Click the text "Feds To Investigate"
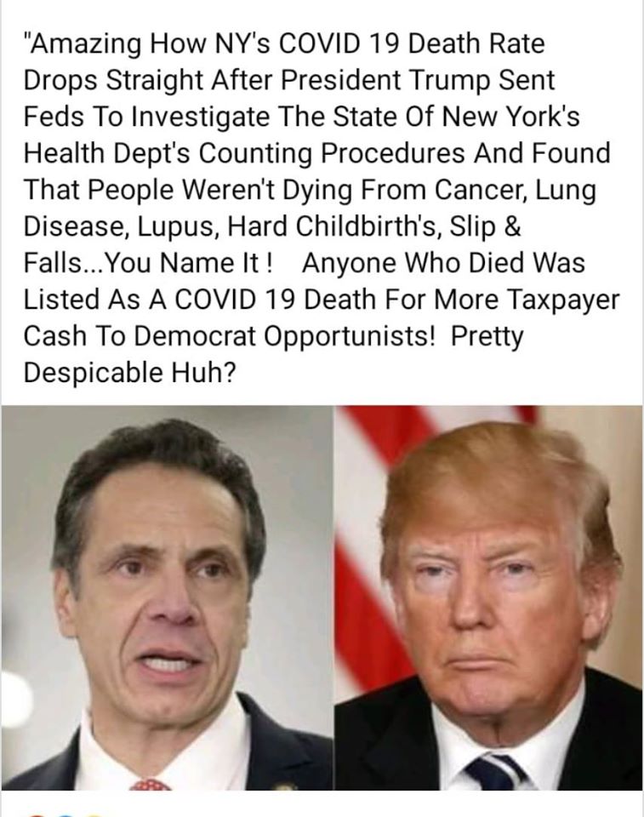The height and width of the screenshot is (817, 644). tap(146, 117)
